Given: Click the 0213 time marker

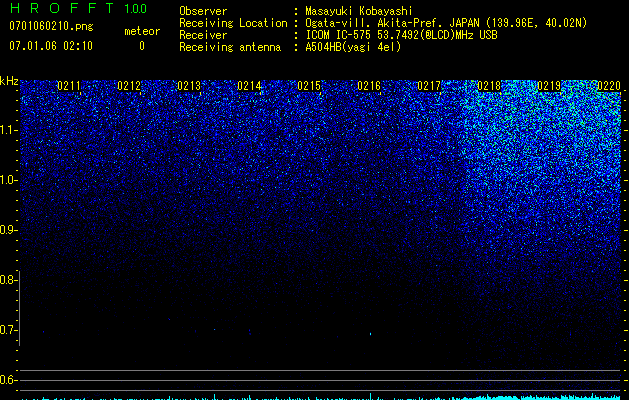Looking at the screenshot, I should coord(189,86).
